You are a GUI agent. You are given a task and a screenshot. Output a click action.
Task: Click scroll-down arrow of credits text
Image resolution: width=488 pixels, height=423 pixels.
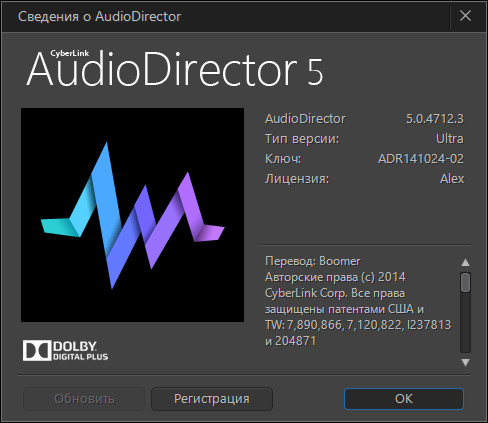tap(465, 362)
